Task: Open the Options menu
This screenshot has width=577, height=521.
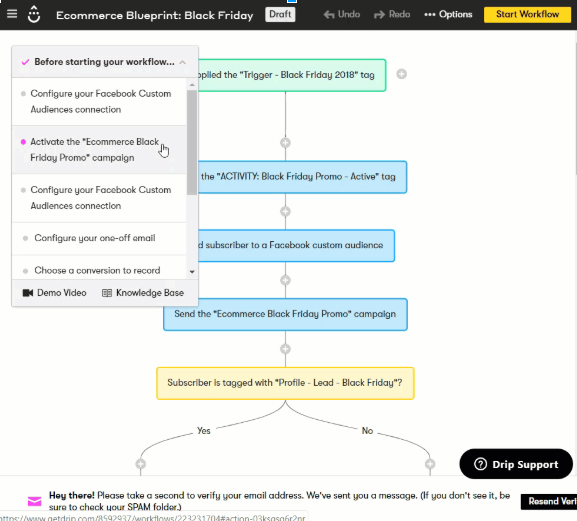Action: click(x=448, y=14)
